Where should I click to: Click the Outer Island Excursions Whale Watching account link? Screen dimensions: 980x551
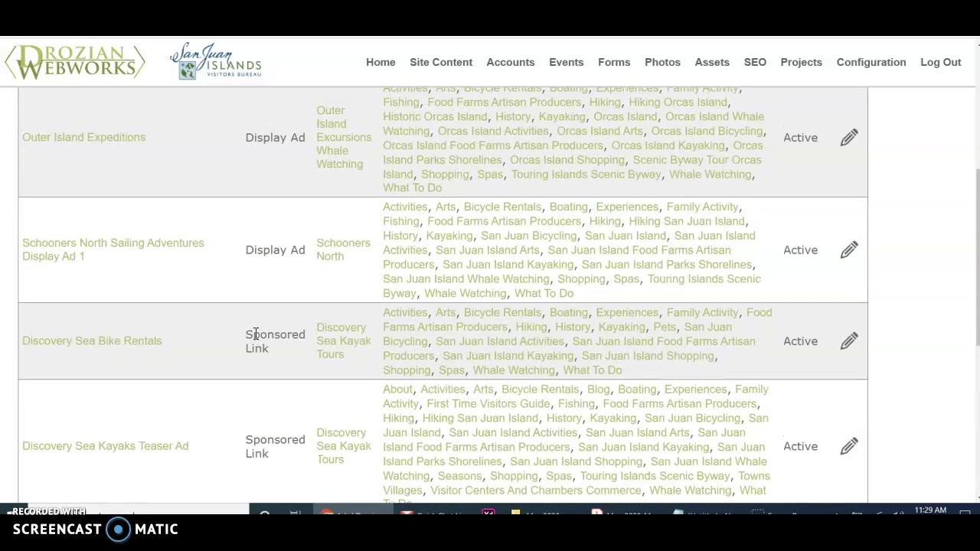[344, 137]
